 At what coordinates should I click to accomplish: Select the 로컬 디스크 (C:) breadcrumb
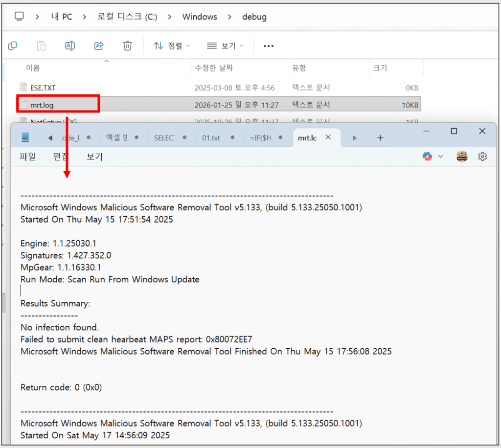tap(127, 17)
